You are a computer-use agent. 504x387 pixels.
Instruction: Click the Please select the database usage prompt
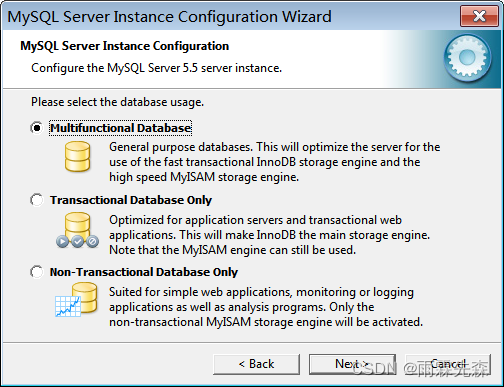pos(117,102)
